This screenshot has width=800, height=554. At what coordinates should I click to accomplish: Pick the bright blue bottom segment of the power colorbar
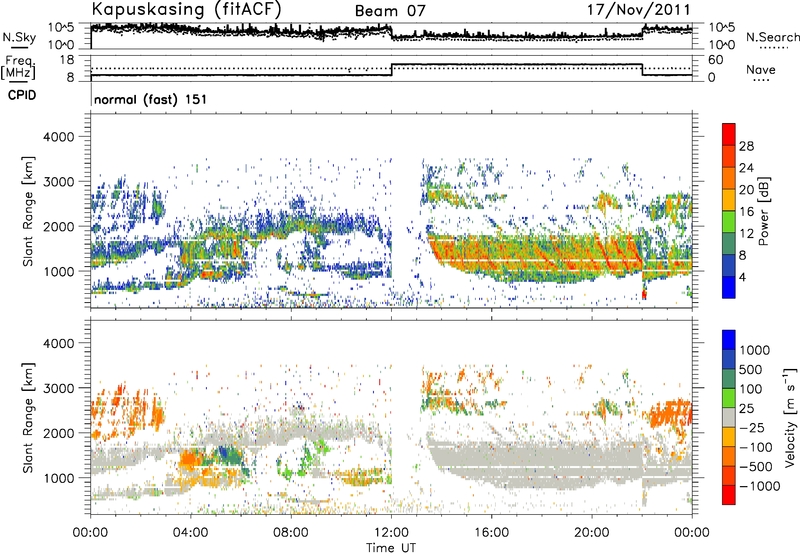pyautogui.click(x=729, y=287)
